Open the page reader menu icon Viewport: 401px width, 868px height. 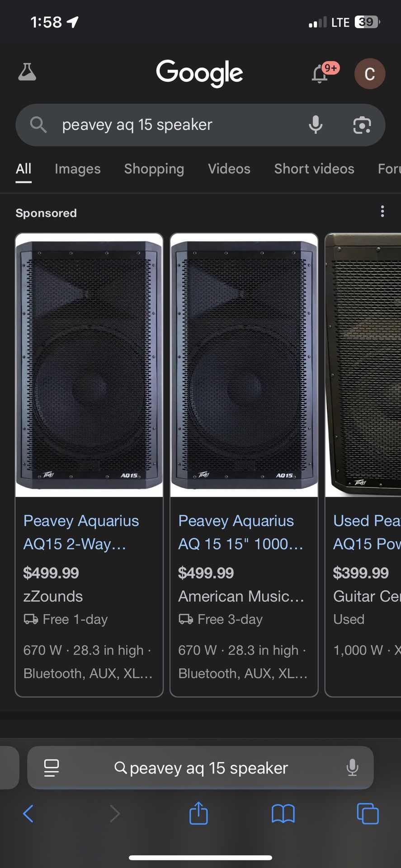click(x=52, y=768)
